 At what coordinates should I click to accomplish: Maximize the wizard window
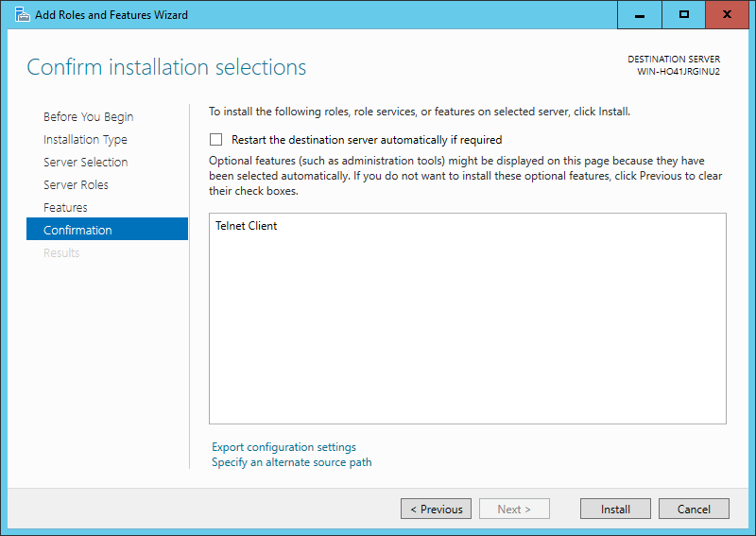click(683, 15)
